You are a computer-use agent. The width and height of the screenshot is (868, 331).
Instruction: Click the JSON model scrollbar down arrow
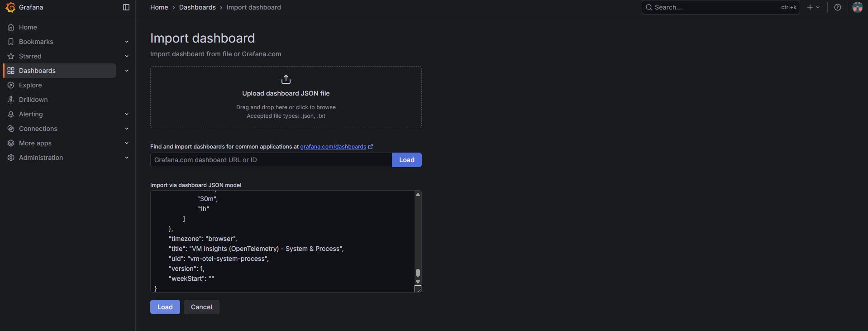point(418,282)
